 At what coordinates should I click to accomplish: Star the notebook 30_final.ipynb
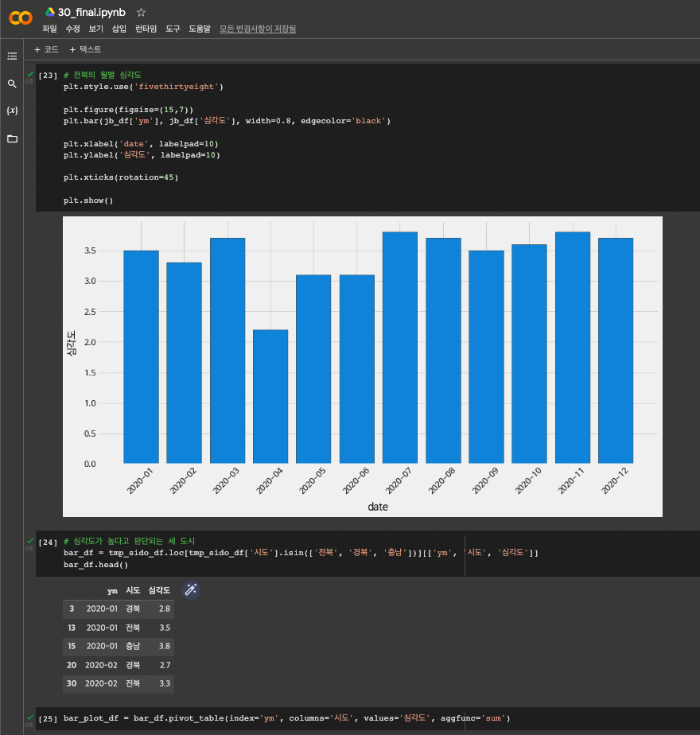141,13
